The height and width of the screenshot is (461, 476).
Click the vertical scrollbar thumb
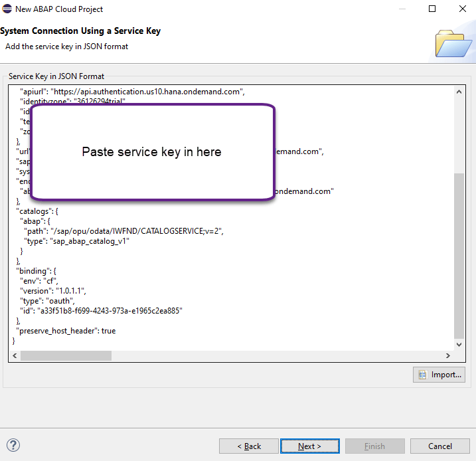[x=459, y=256]
